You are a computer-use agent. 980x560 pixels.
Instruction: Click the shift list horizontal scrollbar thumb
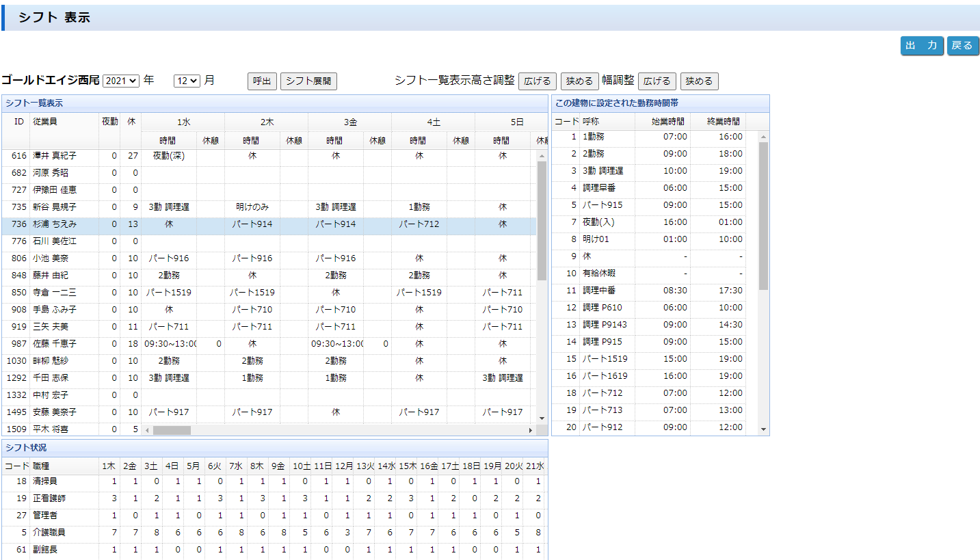pos(172,431)
